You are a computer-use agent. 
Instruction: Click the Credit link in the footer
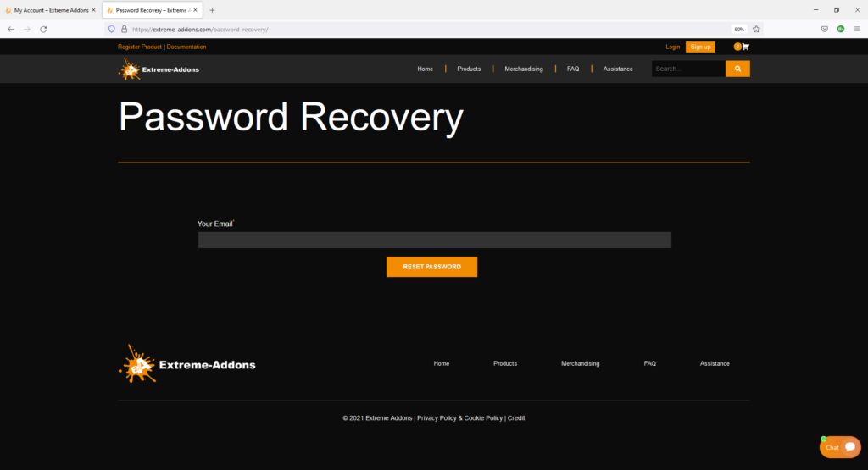[516, 418]
